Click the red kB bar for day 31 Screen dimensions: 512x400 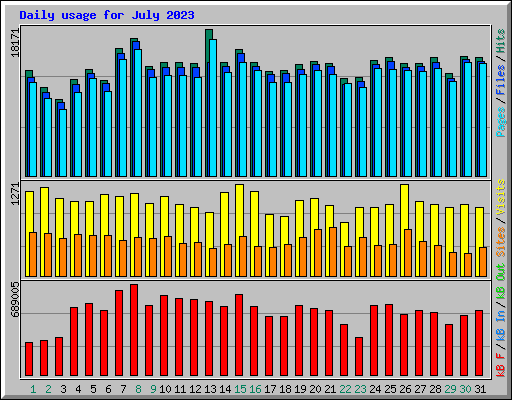479,343
